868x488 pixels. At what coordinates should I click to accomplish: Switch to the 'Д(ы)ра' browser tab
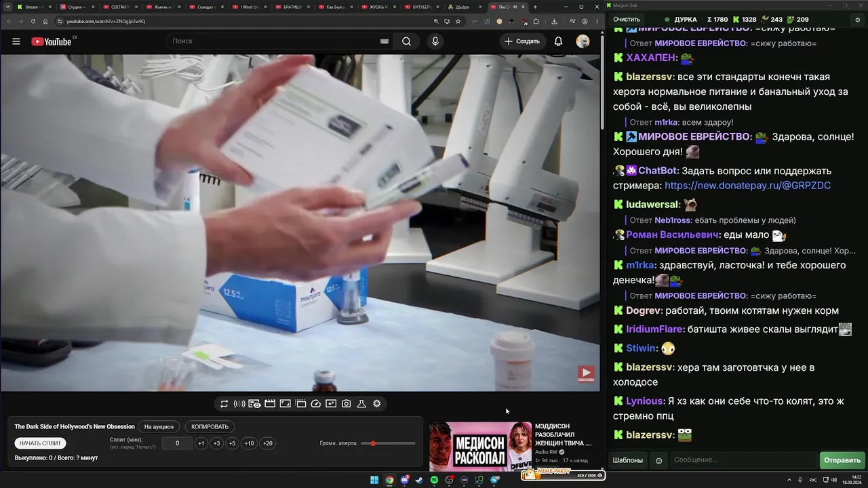click(465, 7)
